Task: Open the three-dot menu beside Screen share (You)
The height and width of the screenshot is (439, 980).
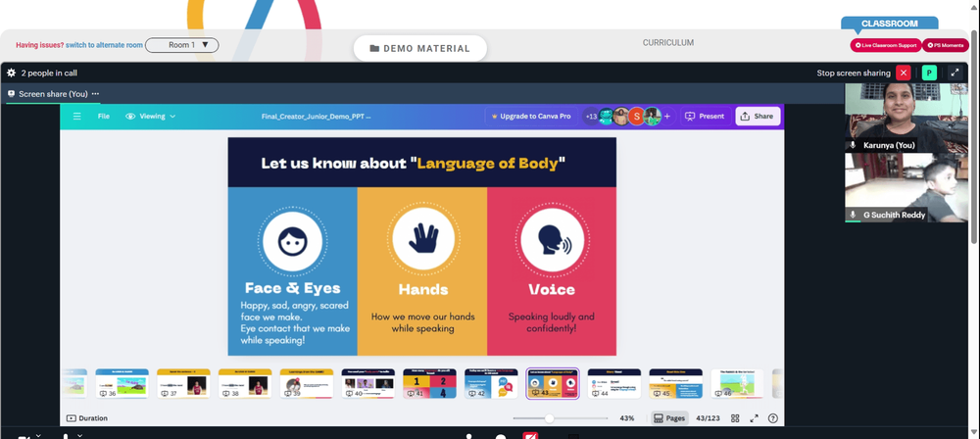Action: tap(96, 94)
